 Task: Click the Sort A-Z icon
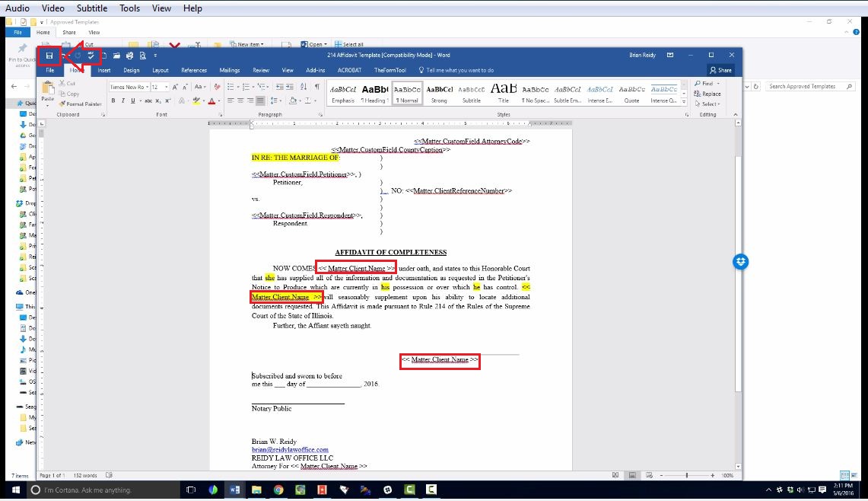pyautogui.click(x=304, y=87)
